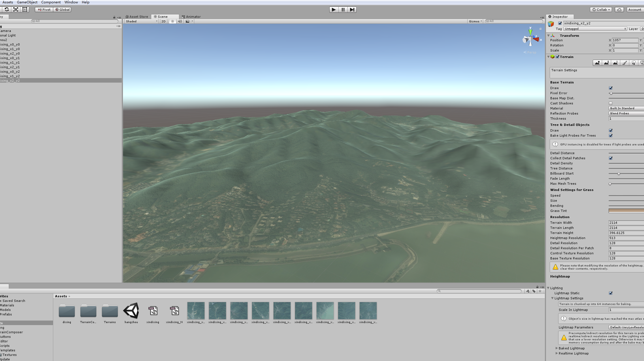The height and width of the screenshot is (361, 644).
Task: Open the GameObject menu
Action: coord(27,2)
